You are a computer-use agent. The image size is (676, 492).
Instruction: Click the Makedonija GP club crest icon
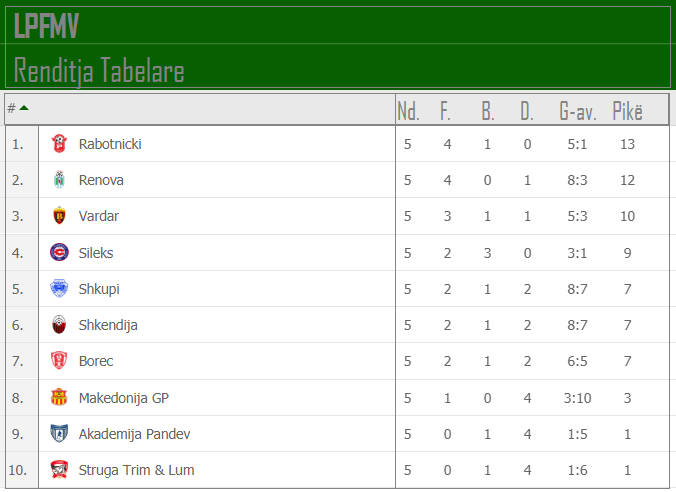59,398
